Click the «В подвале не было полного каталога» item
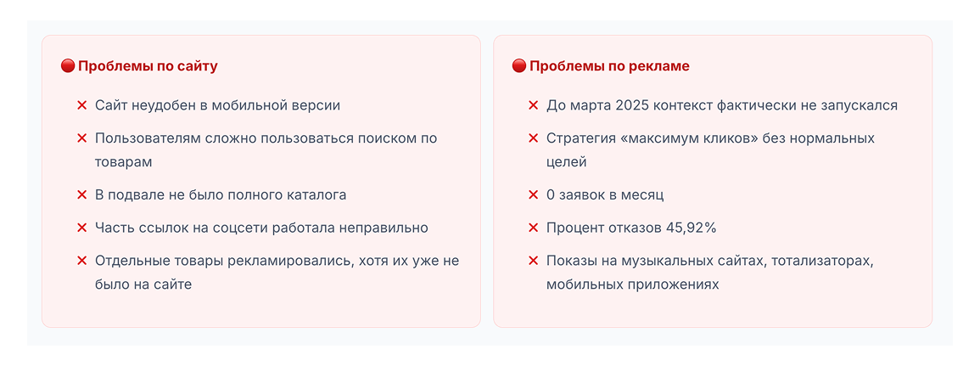 tap(221, 195)
